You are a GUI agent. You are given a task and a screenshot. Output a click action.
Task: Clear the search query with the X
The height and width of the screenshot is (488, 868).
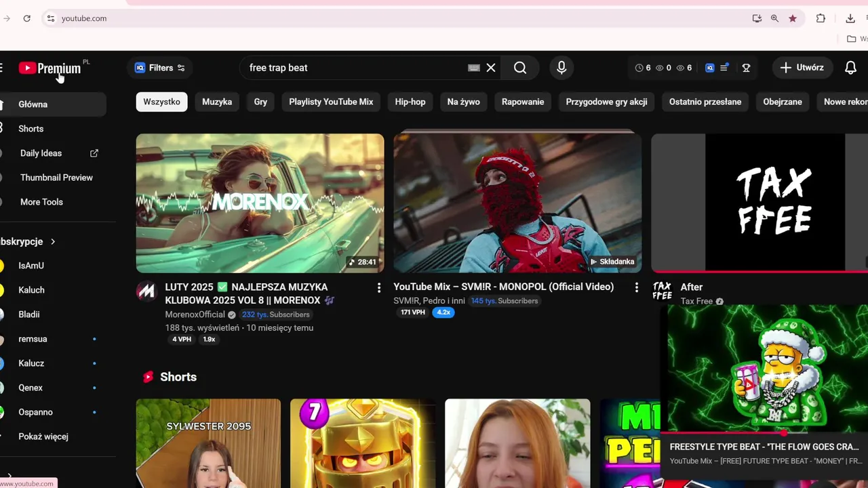pos(491,68)
